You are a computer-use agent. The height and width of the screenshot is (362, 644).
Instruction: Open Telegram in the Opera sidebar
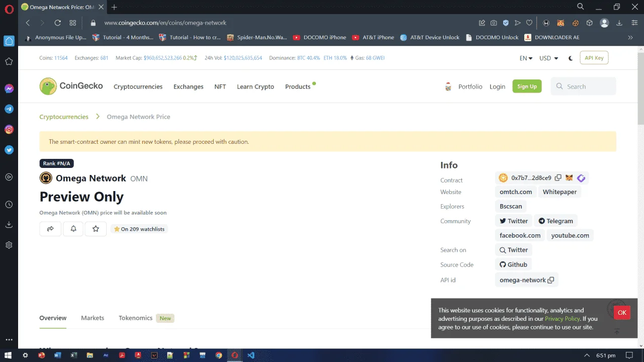(9, 109)
